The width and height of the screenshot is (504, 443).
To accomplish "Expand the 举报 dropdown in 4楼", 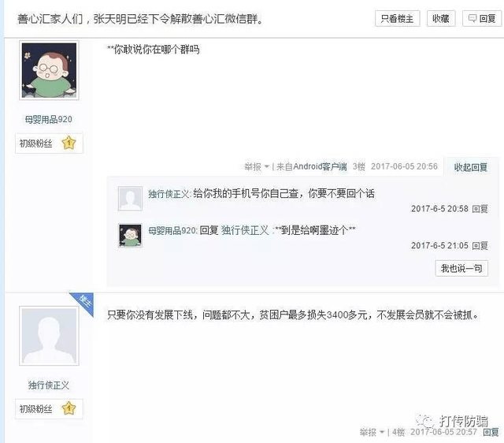I will [x=372, y=432].
